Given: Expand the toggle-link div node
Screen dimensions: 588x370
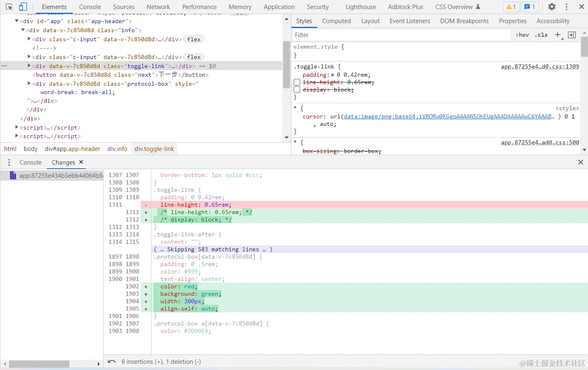Looking at the screenshot, I should (29, 66).
